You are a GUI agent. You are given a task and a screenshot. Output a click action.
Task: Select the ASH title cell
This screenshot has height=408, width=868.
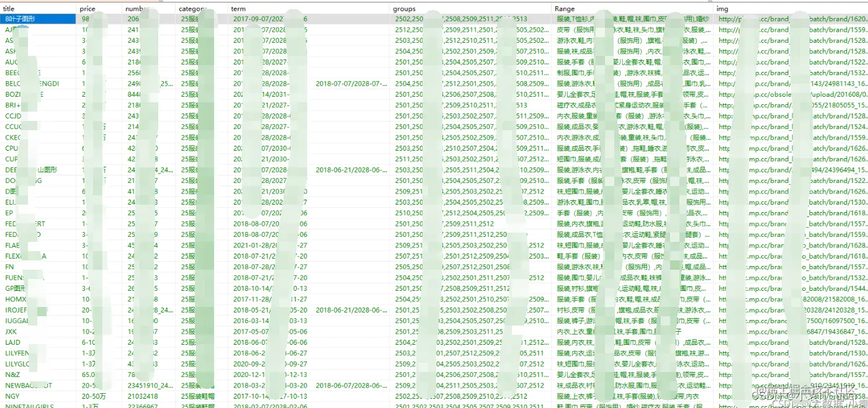pyautogui.click(x=39, y=51)
